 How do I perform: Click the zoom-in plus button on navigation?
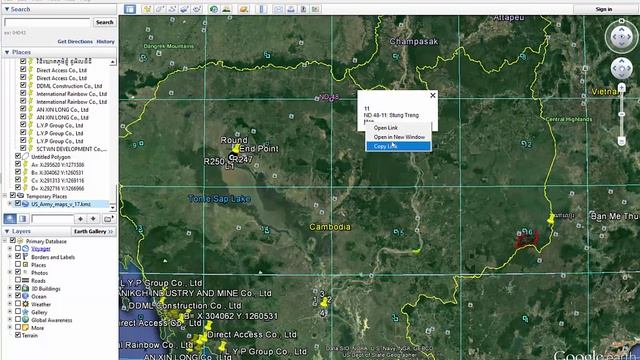[621, 87]
